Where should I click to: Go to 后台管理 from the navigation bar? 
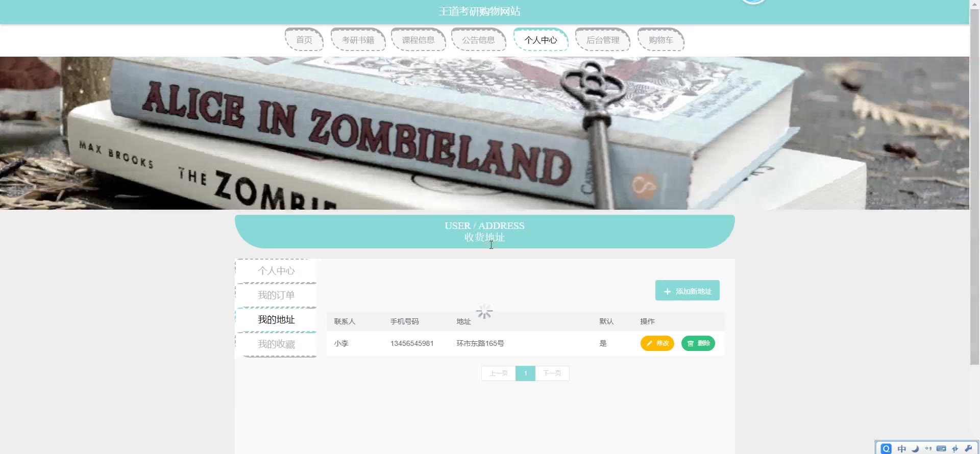point(603,40)
